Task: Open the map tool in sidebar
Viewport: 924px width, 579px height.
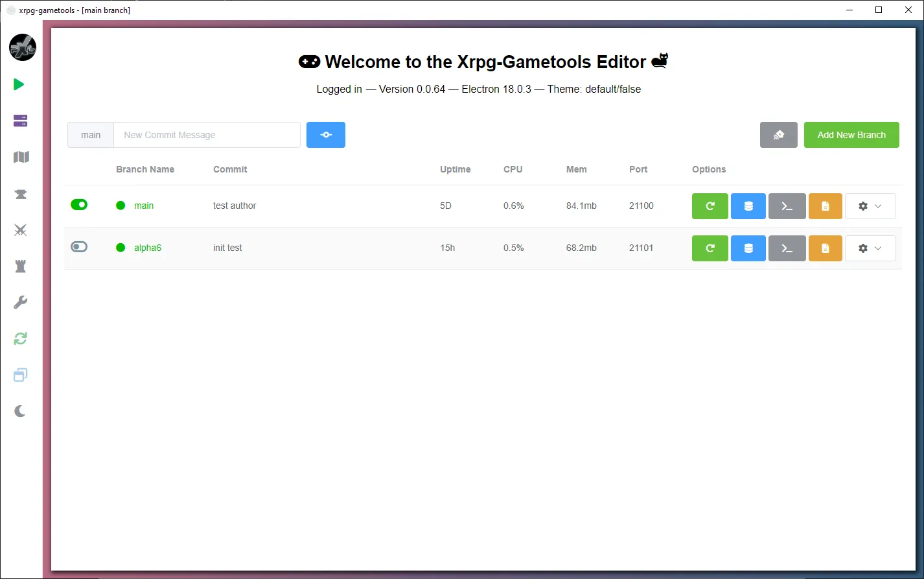Action: [x=19, y=157]
